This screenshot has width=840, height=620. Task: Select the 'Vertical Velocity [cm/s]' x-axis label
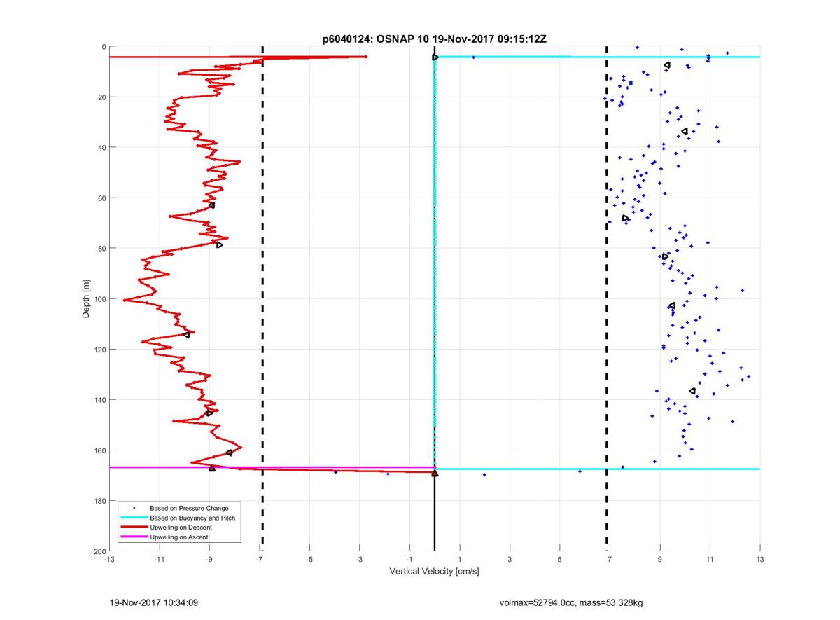click(x=434, y=572)
